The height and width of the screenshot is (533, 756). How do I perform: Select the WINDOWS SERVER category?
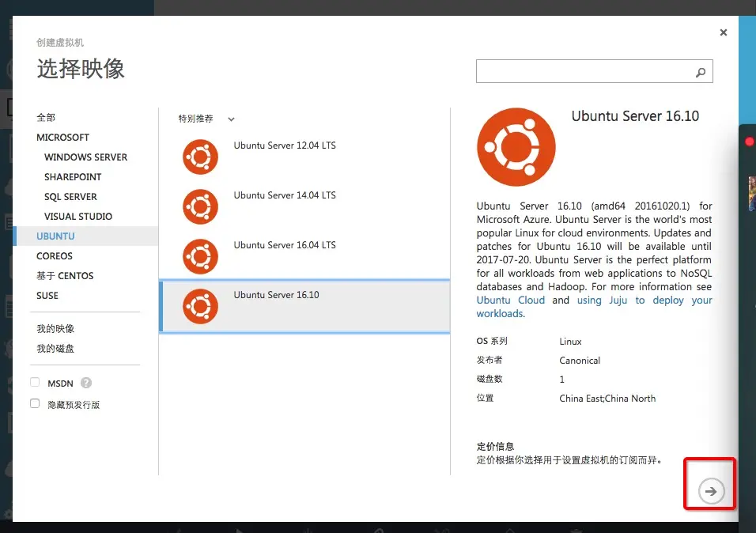pos(86,157)
